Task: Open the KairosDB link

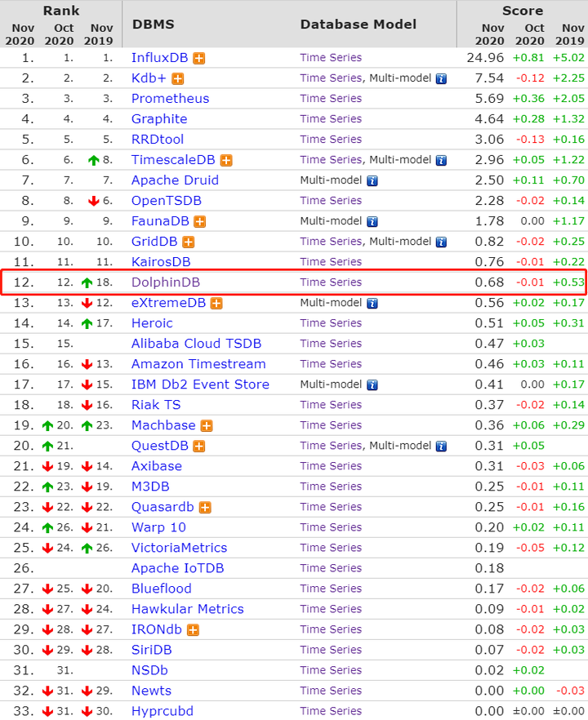Action: pos(161,262)
